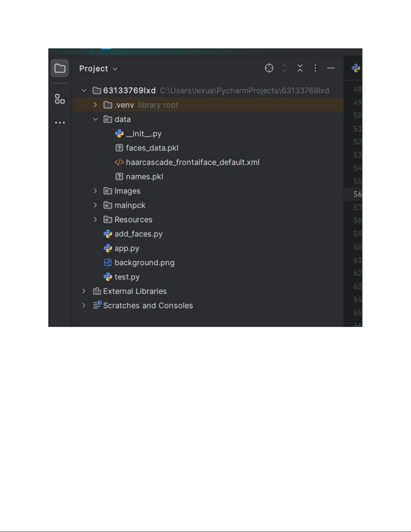
Task: Click the Collapse All icon
Action: click(300, 68)
